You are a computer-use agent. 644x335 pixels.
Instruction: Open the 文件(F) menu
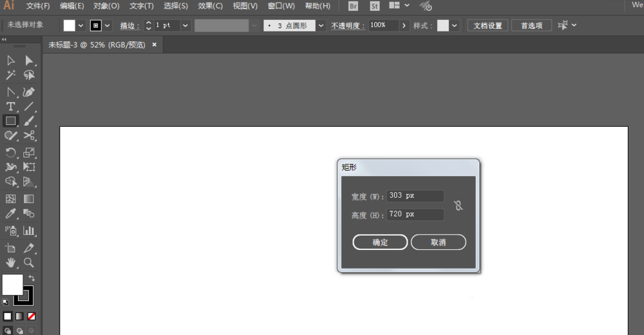tap(38, 6)
